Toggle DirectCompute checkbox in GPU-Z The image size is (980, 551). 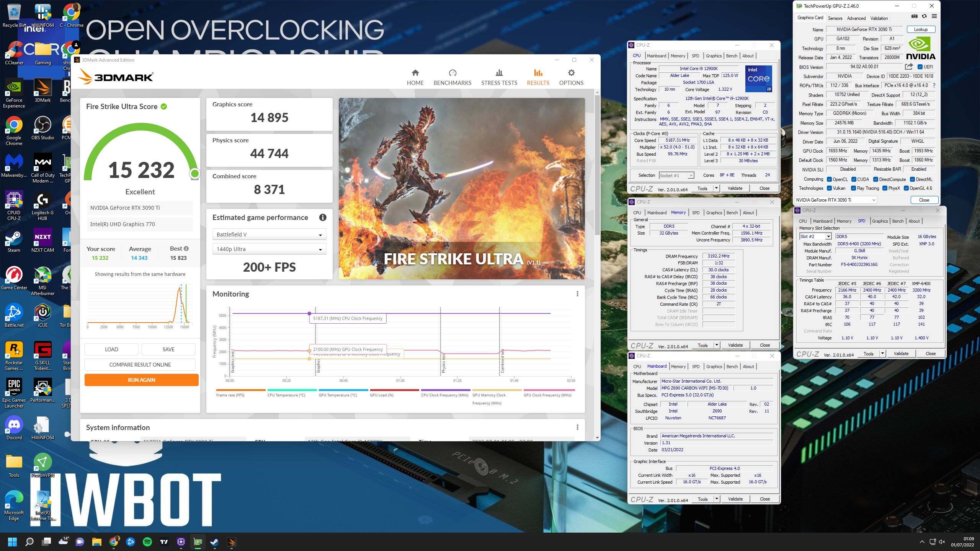pos(875,179)
